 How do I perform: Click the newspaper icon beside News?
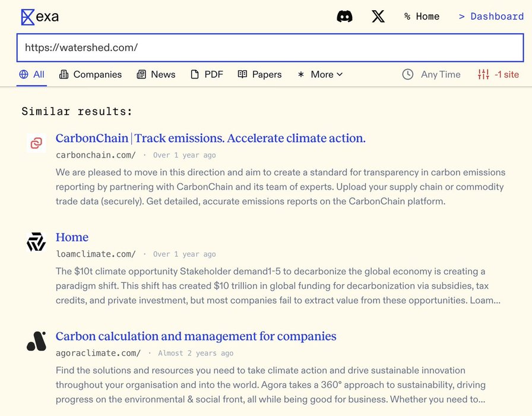[141, 74]
